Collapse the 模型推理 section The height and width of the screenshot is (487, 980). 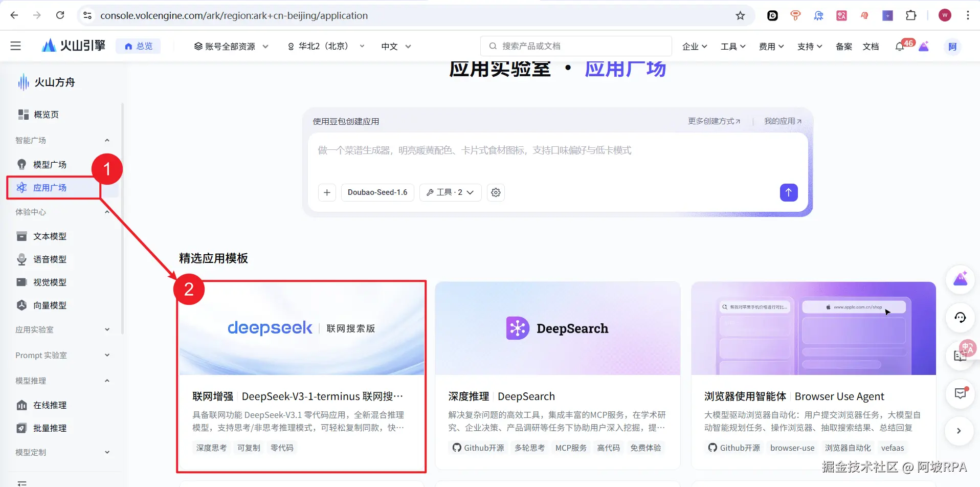(107, 381)
